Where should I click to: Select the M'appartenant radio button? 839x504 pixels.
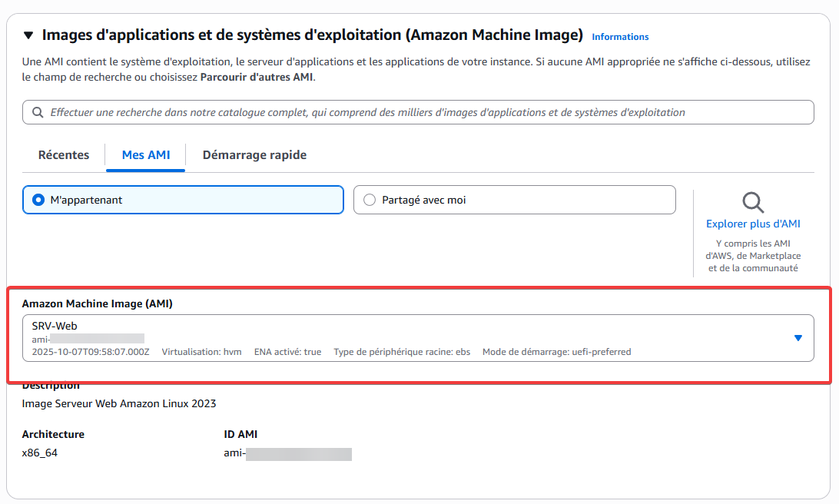(x=38, y=200)
